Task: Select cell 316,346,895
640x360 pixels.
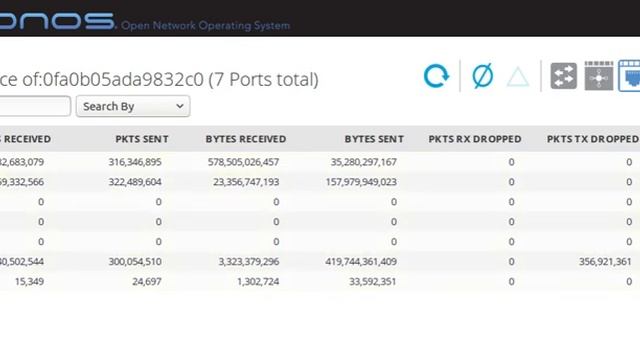Action: tap(135, 162)
